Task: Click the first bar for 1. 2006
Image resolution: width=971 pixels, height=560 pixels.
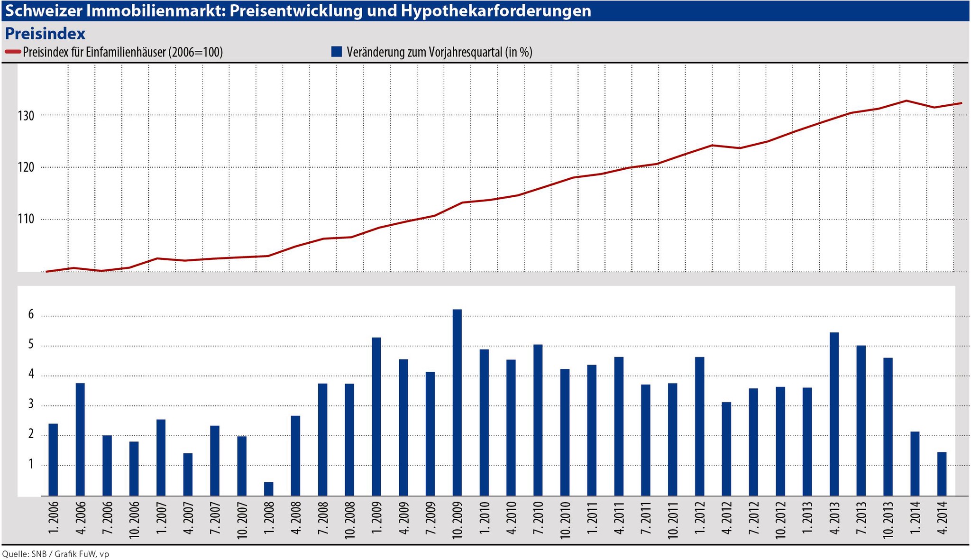Action: (x=53, y=459)
